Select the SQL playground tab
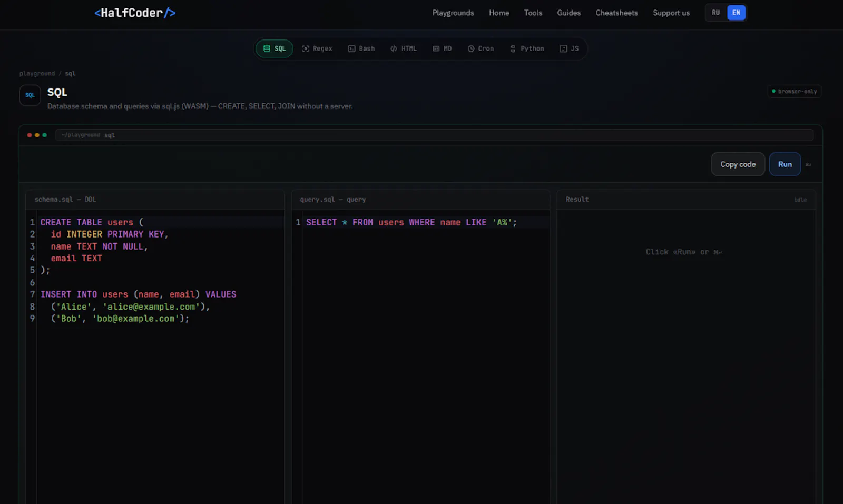This screenshot has height=504, width=843. pyautogui.click(x=275, y=48)
